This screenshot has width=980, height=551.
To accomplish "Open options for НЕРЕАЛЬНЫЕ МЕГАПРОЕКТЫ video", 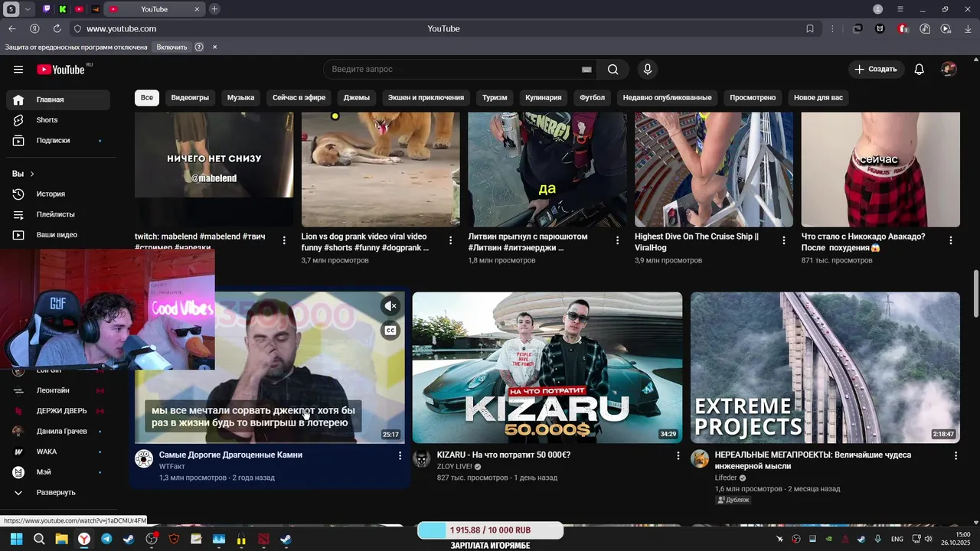I will pyautogui.click(x=955, y=455).
